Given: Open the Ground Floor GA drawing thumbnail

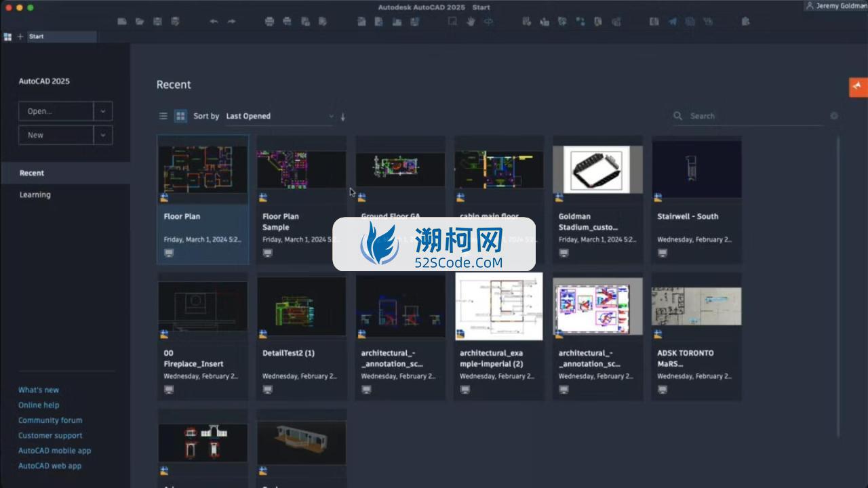Looking at the screenshot, I should point(400,169).
